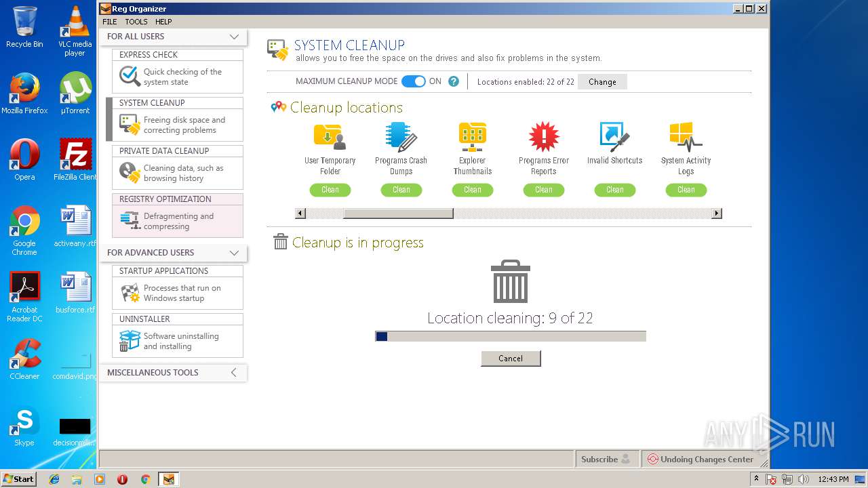Click the Programs Crash Dumps icon
Image resolution: width=868 pixels, height=488 pixels.
401,136
